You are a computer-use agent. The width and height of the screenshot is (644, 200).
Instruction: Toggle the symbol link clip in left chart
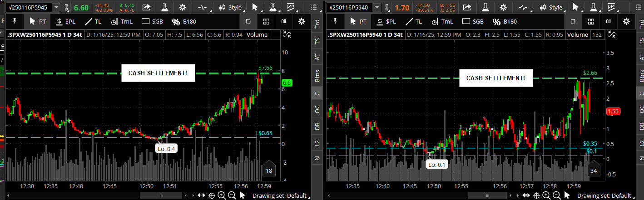coord(67,7)
